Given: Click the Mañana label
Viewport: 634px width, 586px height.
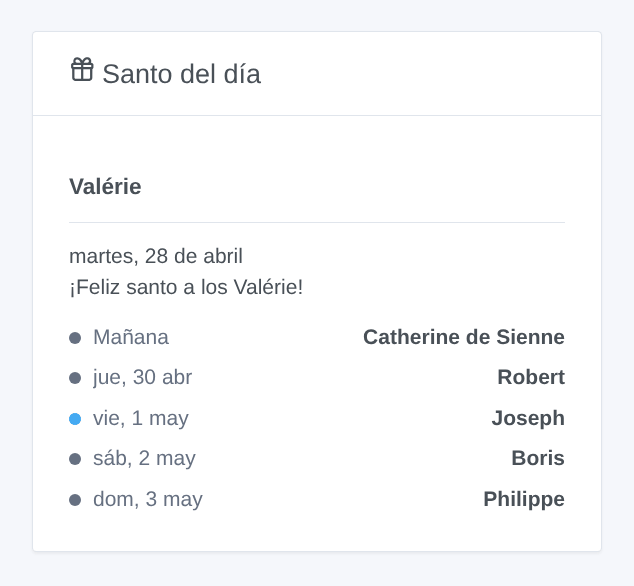Looking at the screenshot, I should click(x=131, y=337).
